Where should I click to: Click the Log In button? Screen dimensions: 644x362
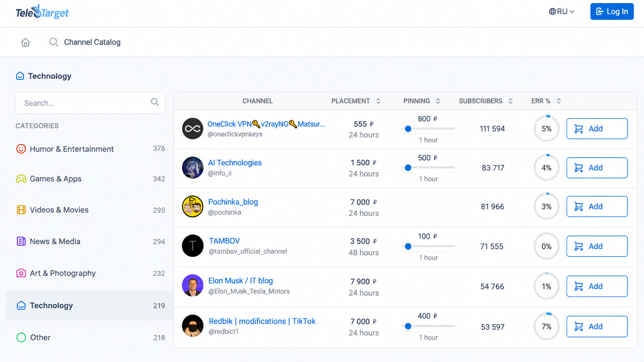pos(612,12)
